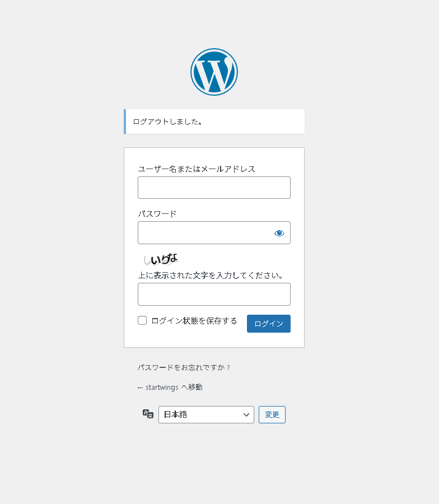Open the 日本語 language dropdown

[206, 414]
